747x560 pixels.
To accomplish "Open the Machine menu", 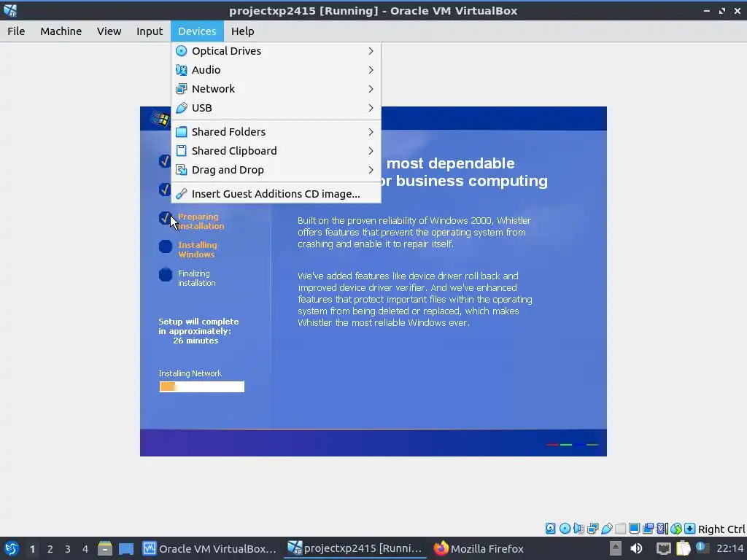I will pyautogui.click(x=61, y=31).
